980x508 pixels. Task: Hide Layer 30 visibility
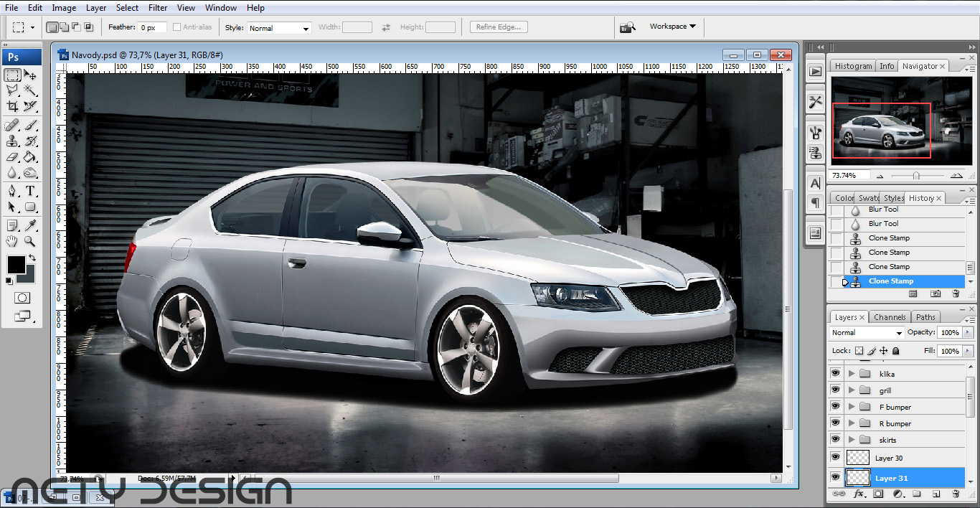[x=835, y=457]
